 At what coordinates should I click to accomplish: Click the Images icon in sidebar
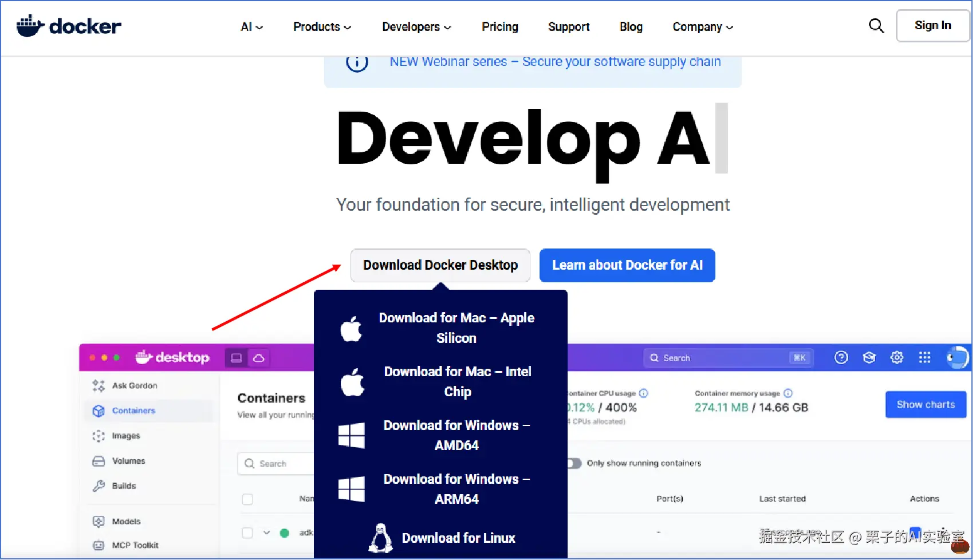(x=99, y=436)
